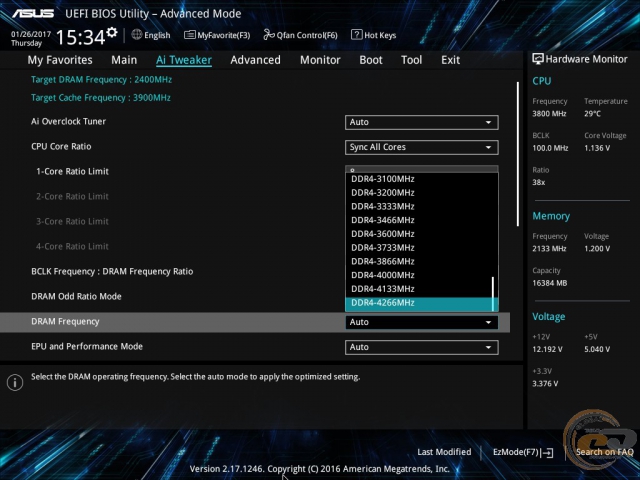The width and height of the screenshot is (640, 480).
Task: Click the EPU and Performance Mode label
Action: coord(87,347)
